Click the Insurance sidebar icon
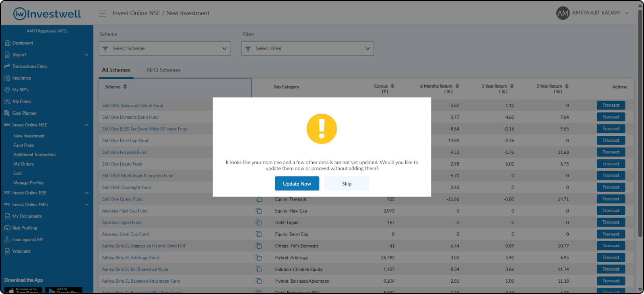Screen dimensions: 644x294 point(7,78)
